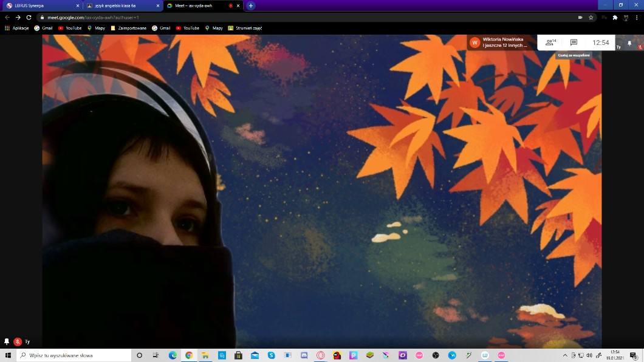Open Discord from the taskbar
This screenshot has width=644, height=362.
[x=304, y=355]
